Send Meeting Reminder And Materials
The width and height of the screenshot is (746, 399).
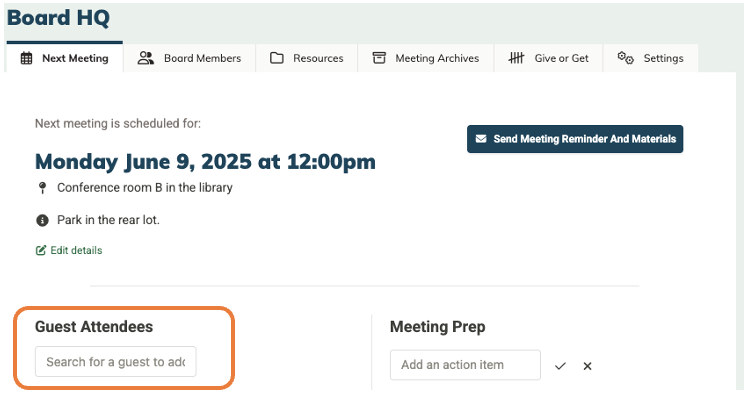point(575,139)
